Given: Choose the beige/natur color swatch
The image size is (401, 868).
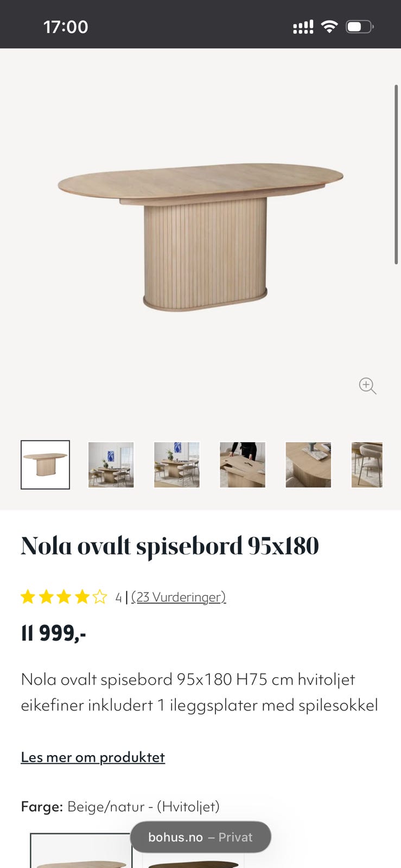Looking at the screenshot, I should point(81,851).
